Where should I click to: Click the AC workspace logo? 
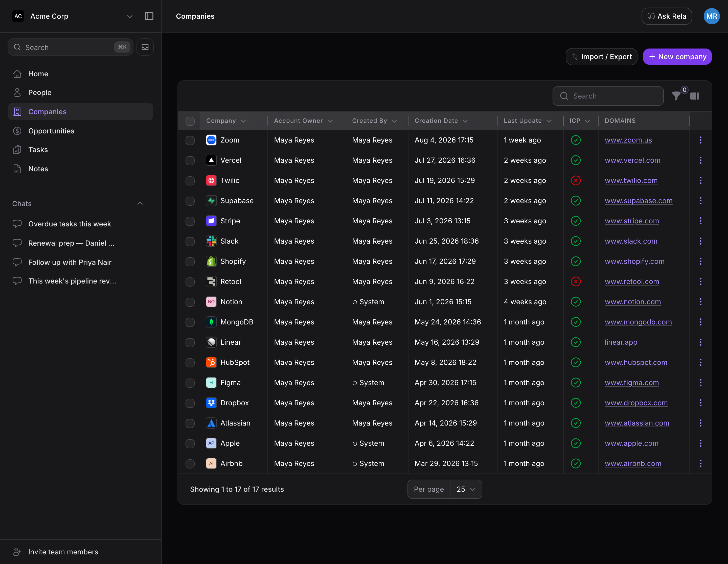click(18, 16)
